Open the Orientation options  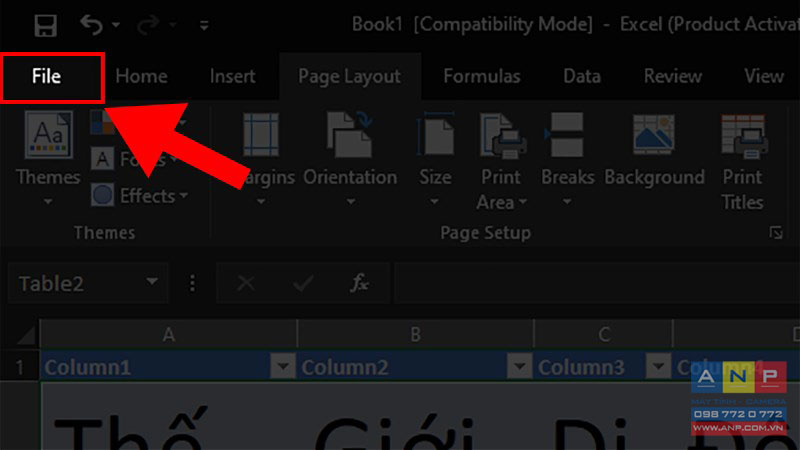point(350,159)
